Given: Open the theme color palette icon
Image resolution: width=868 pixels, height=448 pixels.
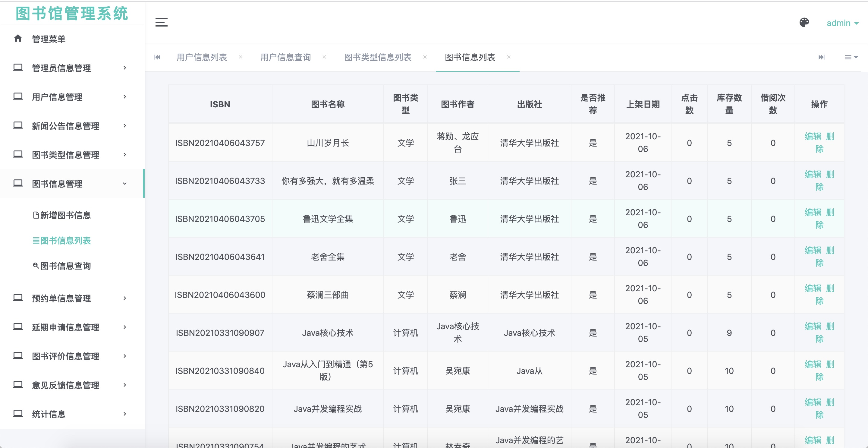Looking at the screenshot, I should click(804, 23).
